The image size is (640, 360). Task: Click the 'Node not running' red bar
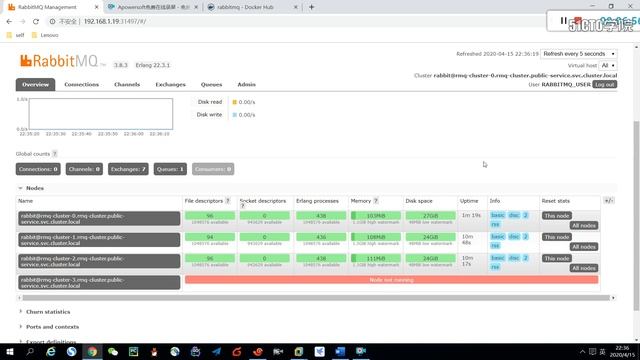coord(391,280)
